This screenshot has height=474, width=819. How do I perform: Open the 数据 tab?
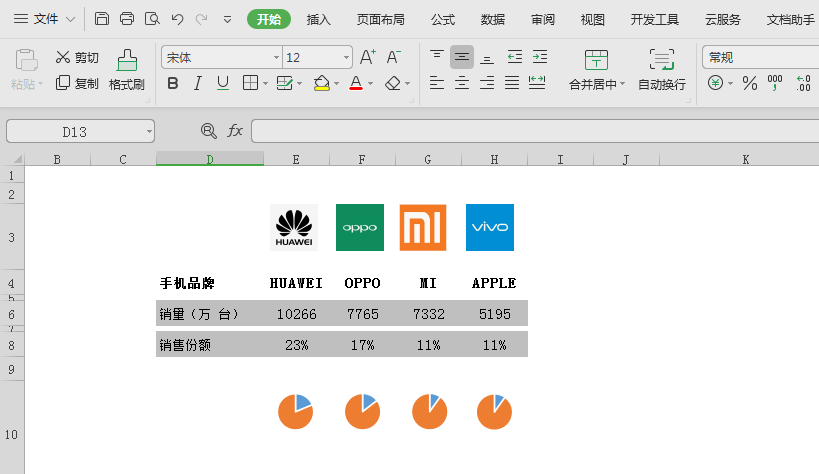pos(493,19)
